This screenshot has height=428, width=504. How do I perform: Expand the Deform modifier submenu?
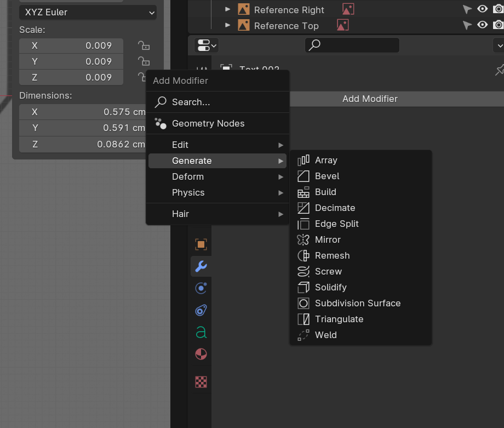pyautogui.click(x=217, y=176)
